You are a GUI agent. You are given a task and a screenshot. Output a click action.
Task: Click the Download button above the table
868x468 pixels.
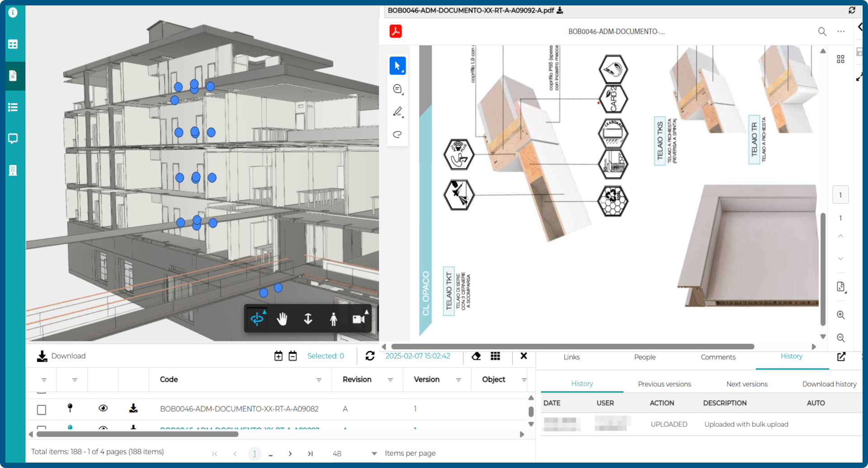61,356
